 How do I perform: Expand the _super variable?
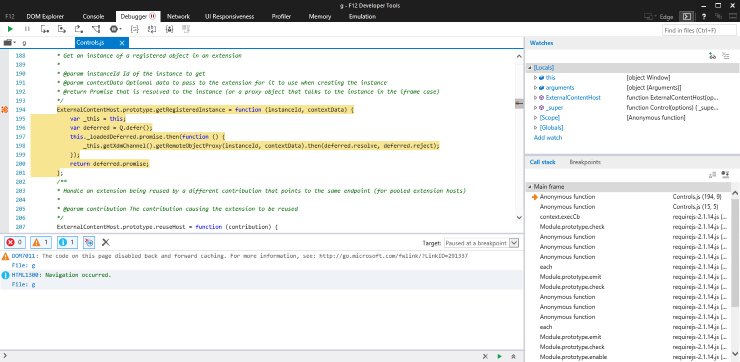tap(535, 108)
